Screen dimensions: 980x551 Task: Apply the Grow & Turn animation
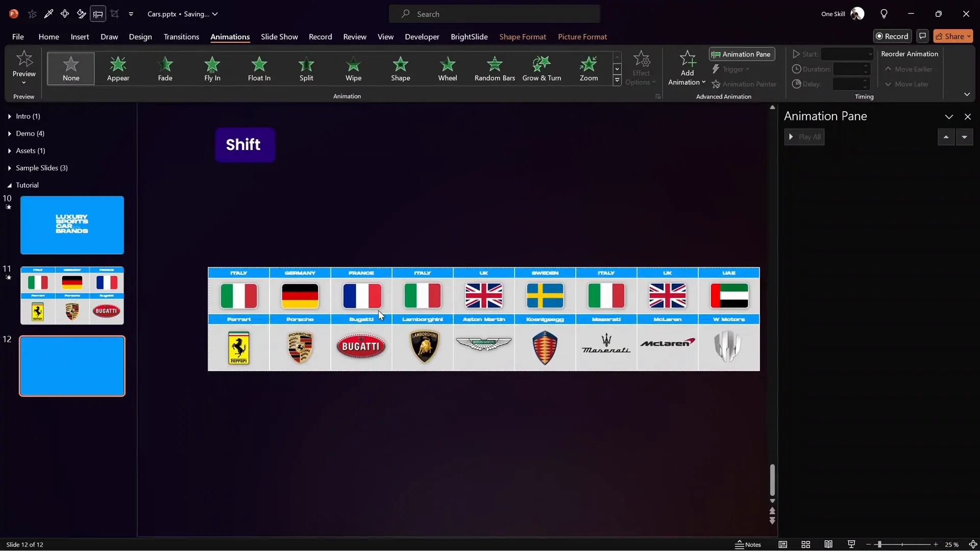(542, 68)
